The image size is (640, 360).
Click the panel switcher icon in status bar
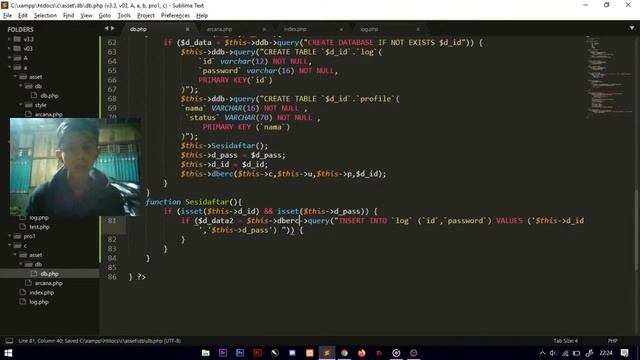pos(9,341)
